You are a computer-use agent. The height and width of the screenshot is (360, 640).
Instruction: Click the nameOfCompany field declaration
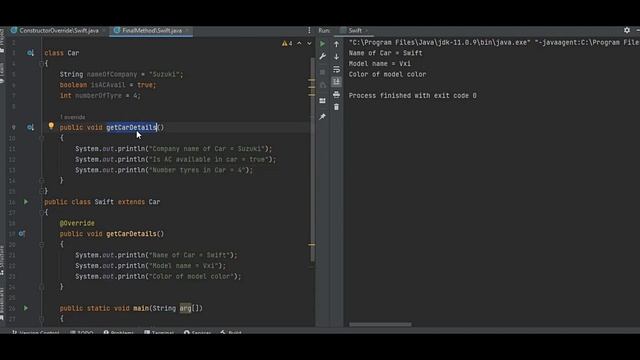pyautogui.click(x=122, y=74)
